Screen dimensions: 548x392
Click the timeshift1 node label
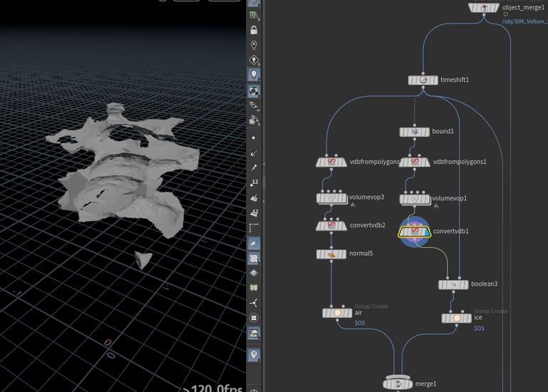point(455,80)
